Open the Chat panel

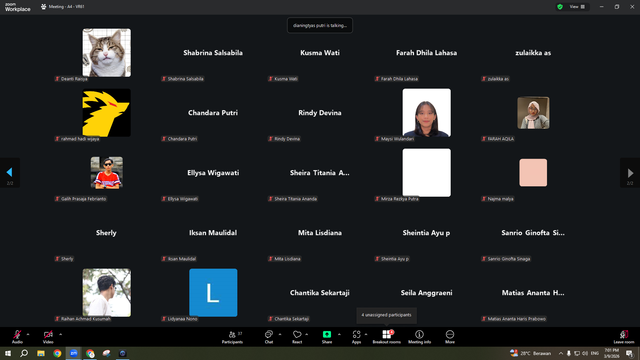(x=269, y=337)
